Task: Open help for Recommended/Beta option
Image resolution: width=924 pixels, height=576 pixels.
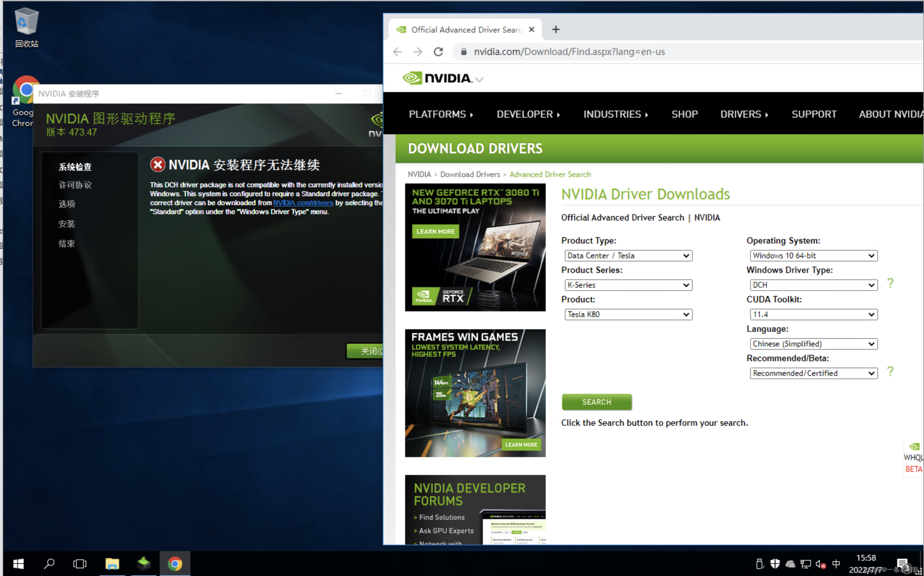Action: [890, 371]
